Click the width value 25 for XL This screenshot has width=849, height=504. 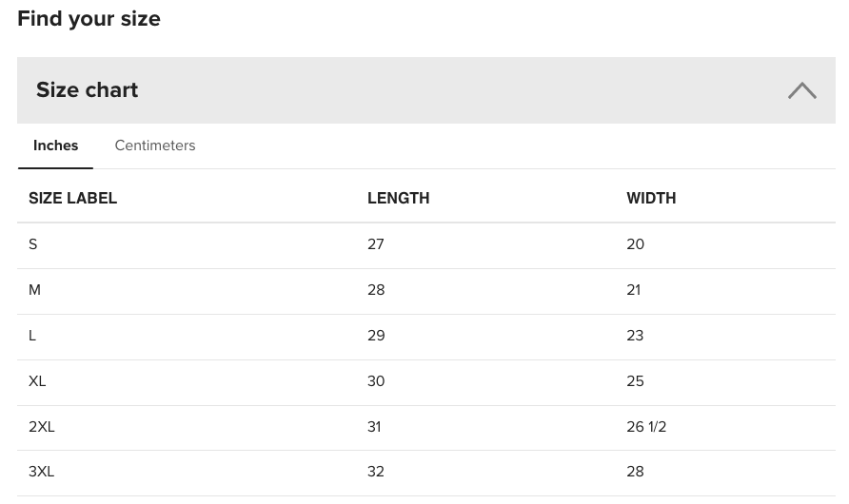point(635,381)
